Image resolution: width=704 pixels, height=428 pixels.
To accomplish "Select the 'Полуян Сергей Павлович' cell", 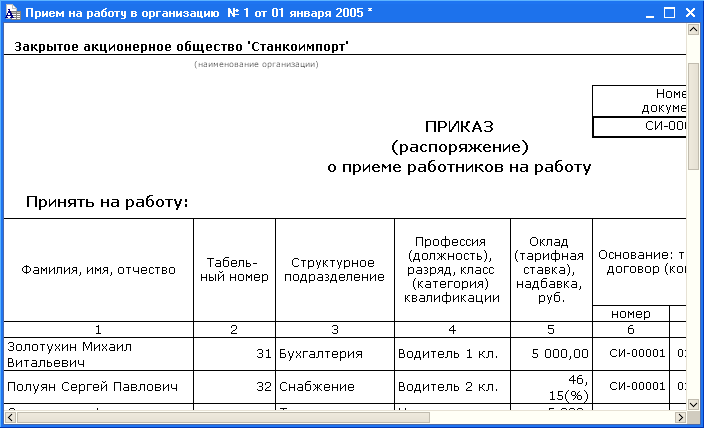I will (x=98, y=387).
